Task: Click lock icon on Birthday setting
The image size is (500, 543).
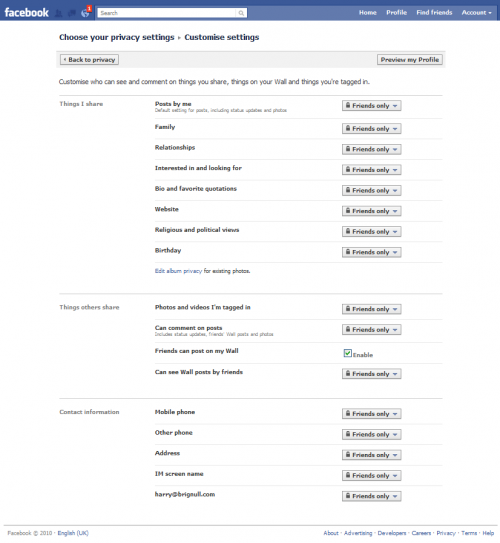Action: (x=348, y=252)
